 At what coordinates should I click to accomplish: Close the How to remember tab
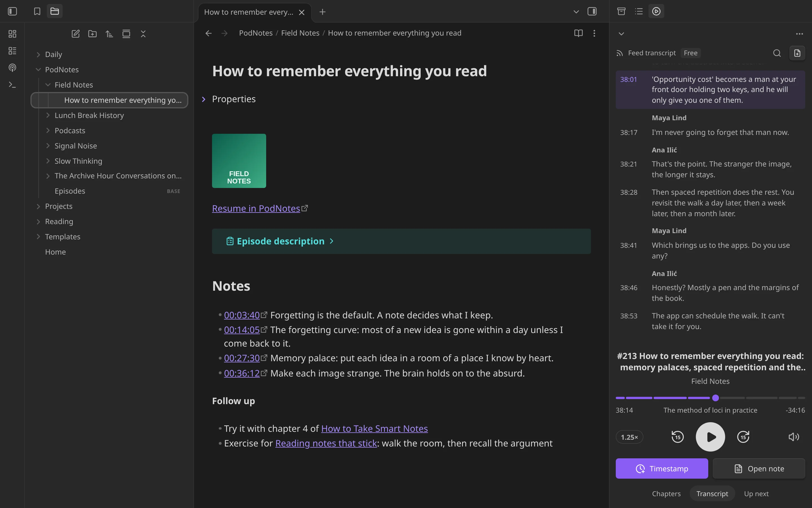302,12
